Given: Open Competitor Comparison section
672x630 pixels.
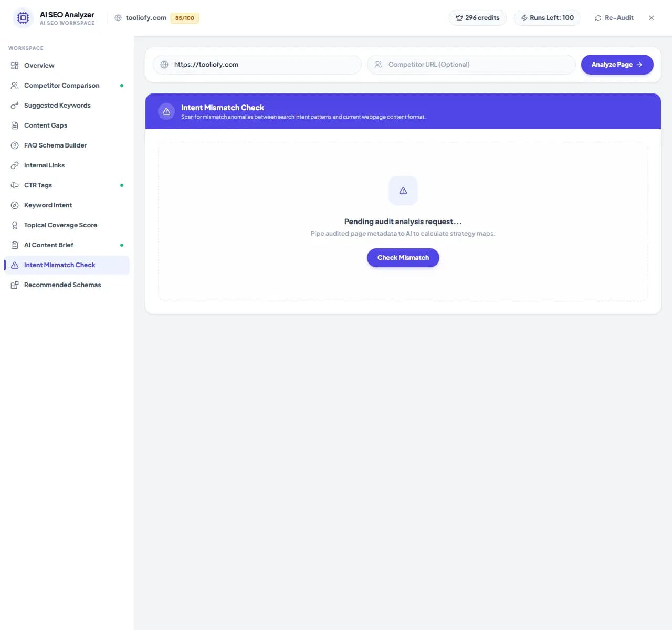Looking at the screenshot, I should pos(67,86).
